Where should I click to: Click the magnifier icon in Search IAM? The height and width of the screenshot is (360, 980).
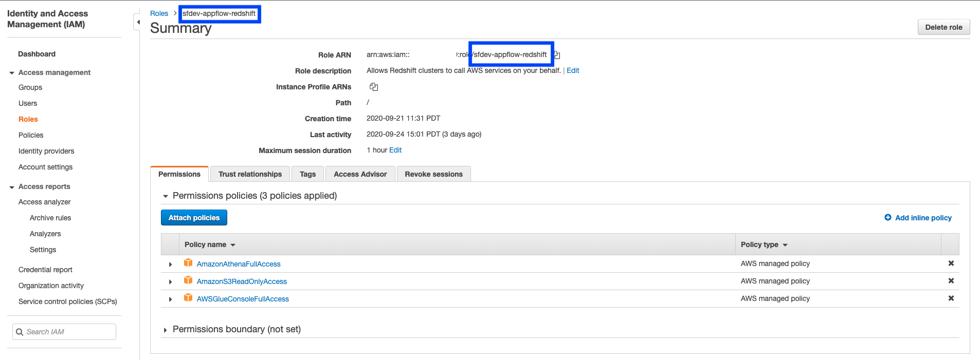[x=20, y=332]
